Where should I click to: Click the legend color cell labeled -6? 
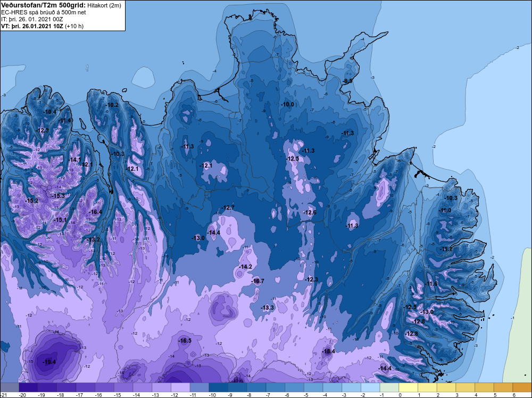coord(295,387)
